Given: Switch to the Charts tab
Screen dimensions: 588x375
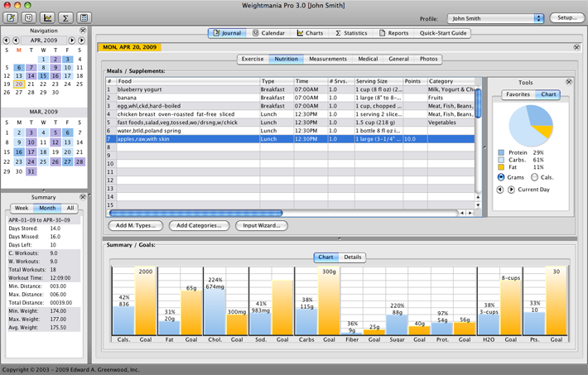Looking at the screenshot, I should (x=310, y=33).
